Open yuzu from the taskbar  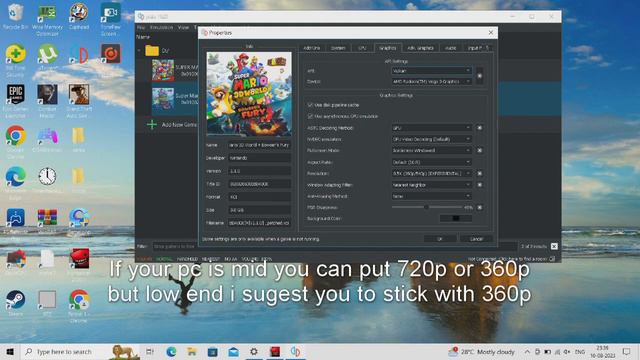[296, 351]
